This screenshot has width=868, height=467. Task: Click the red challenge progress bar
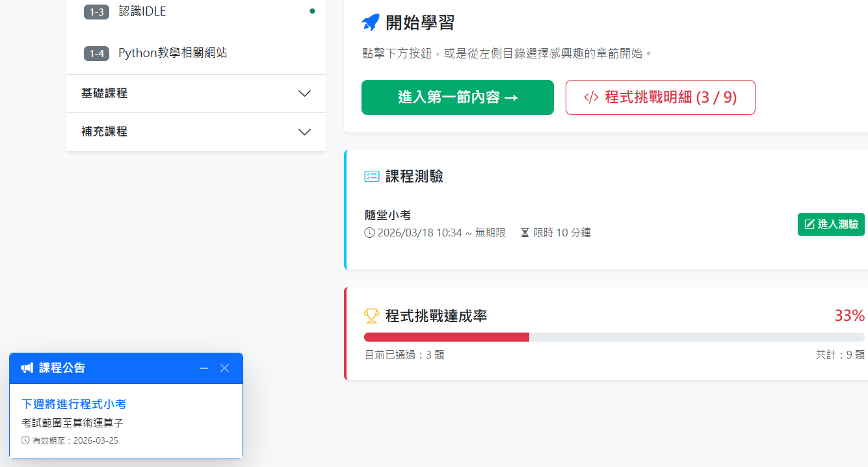tap(447, 337)
